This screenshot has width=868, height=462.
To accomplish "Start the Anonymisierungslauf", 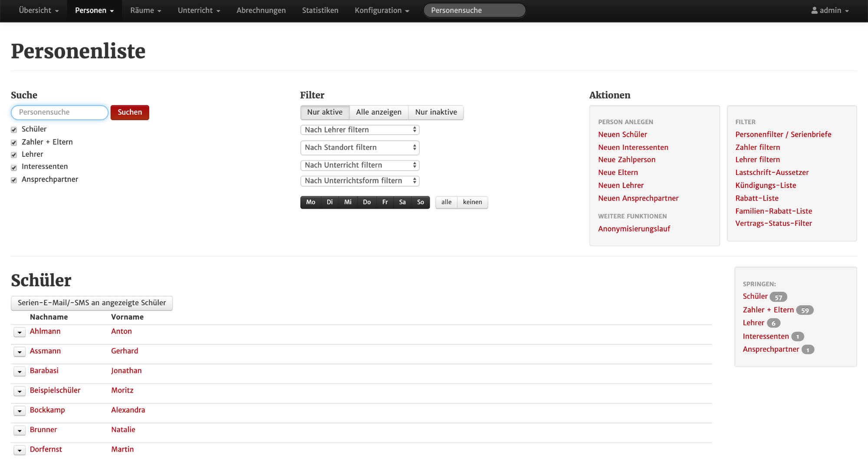I will coord(634,229).
